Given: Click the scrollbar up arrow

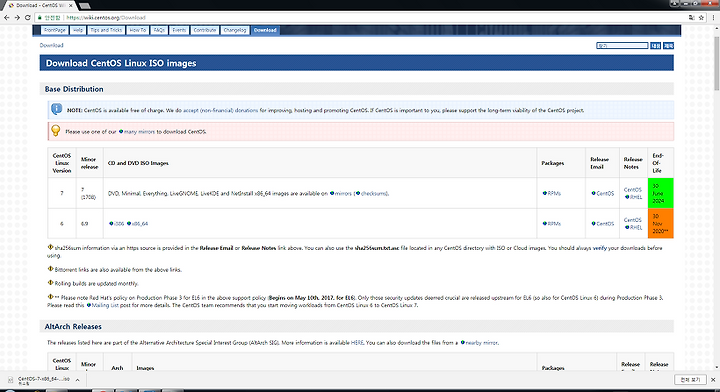Looking at the screenshot, I should [717, 28].
